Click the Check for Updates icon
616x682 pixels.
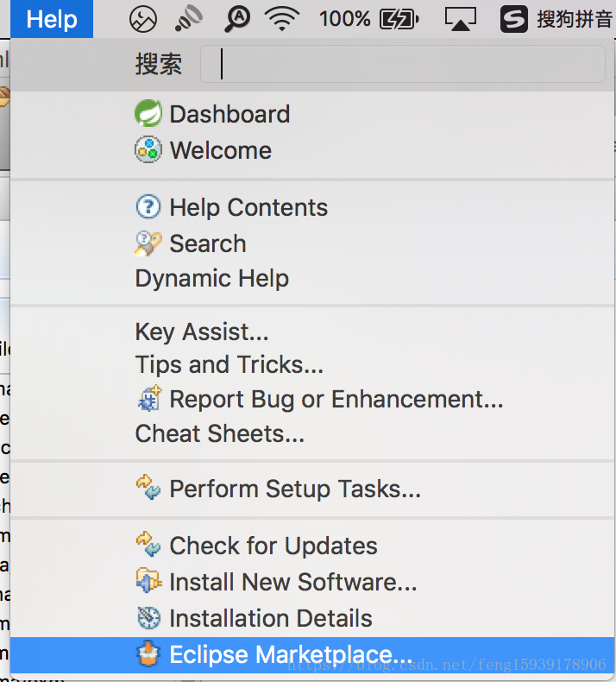[x=148, y=544]
